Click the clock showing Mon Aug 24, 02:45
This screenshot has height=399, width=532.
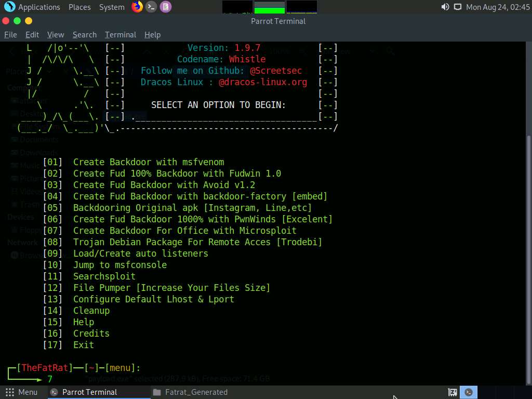point(497,7)
